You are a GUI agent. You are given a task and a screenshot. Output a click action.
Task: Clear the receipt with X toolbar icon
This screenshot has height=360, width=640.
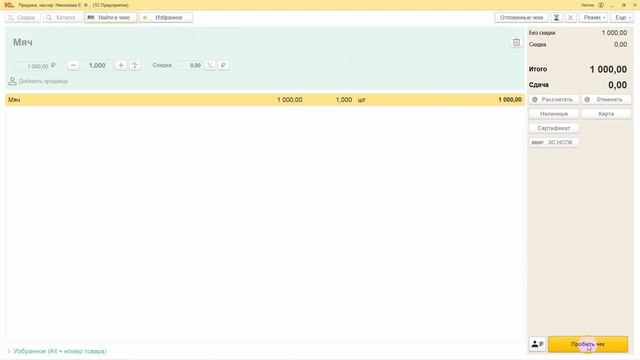570,18
